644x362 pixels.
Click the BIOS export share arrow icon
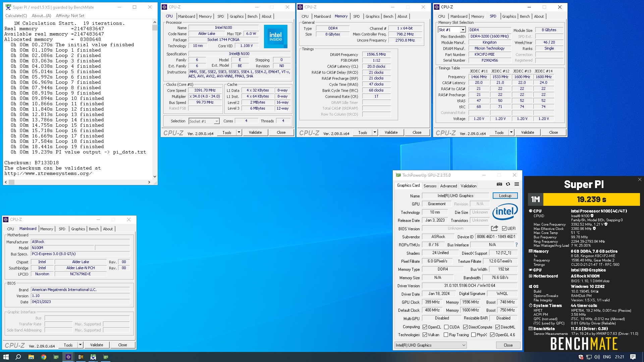point(494,228)
